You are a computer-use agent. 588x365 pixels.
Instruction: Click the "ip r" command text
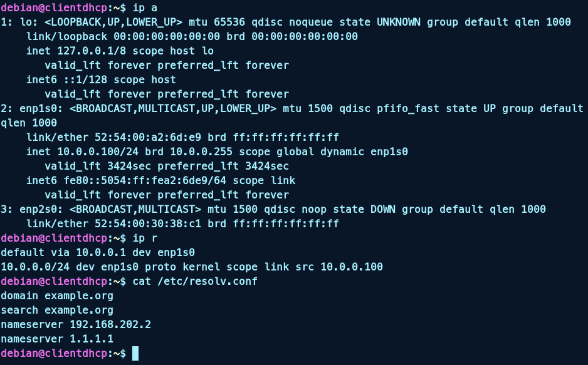(145, 238)
